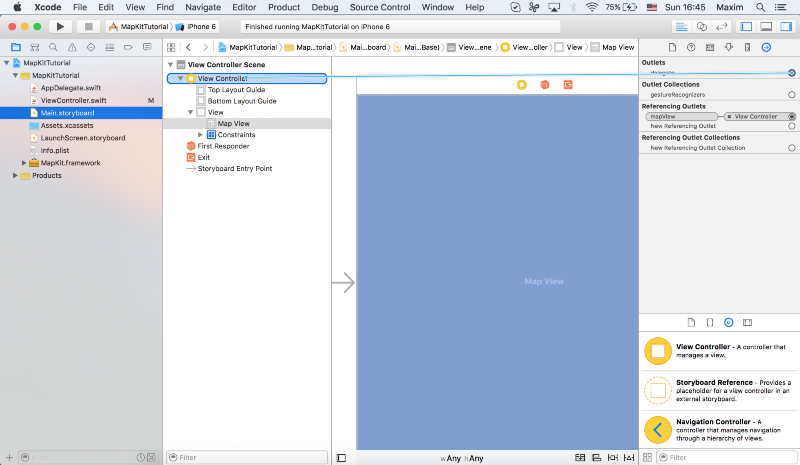
Task: Open the Size inspector
Action: point(747,47)
